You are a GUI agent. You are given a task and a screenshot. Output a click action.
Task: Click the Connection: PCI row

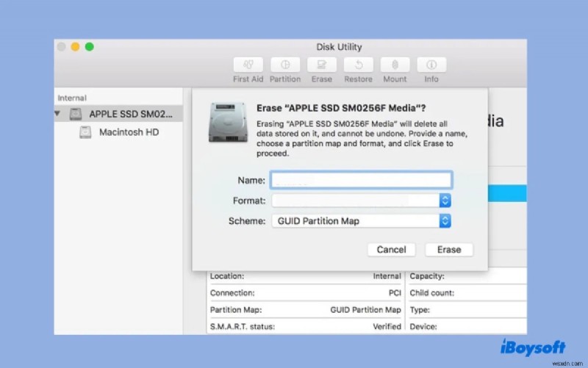(305, 293)
